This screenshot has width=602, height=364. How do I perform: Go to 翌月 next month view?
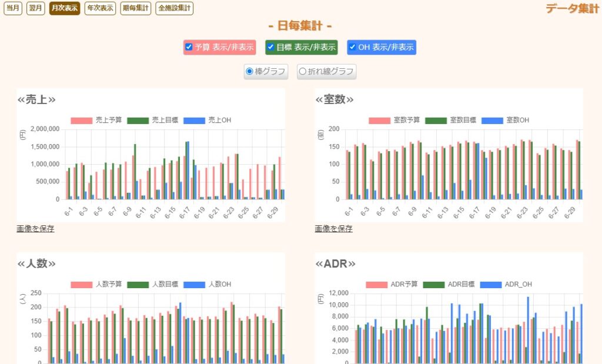point(35,8)
